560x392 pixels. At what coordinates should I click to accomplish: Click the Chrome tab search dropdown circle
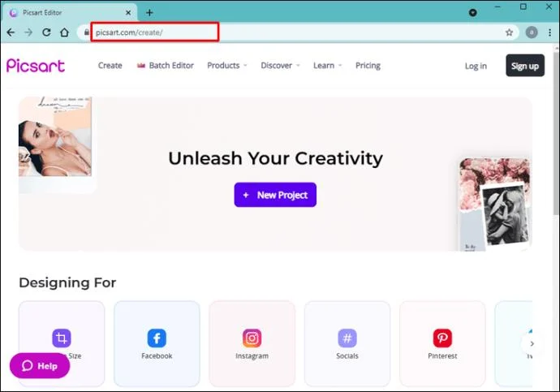[473, 13]
